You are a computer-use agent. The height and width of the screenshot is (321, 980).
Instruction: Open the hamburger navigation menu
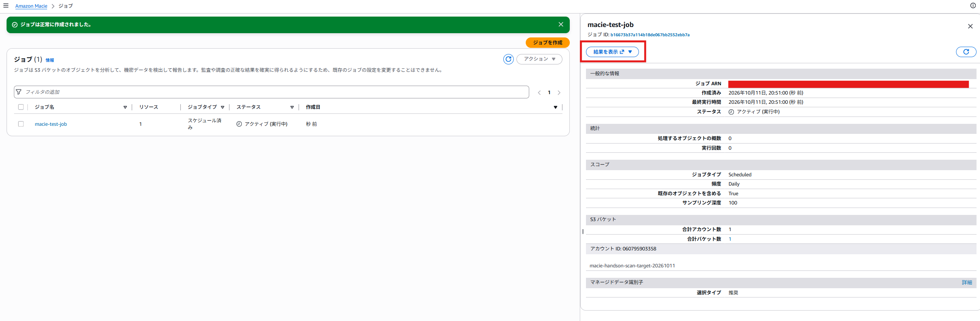click(6, 6)
